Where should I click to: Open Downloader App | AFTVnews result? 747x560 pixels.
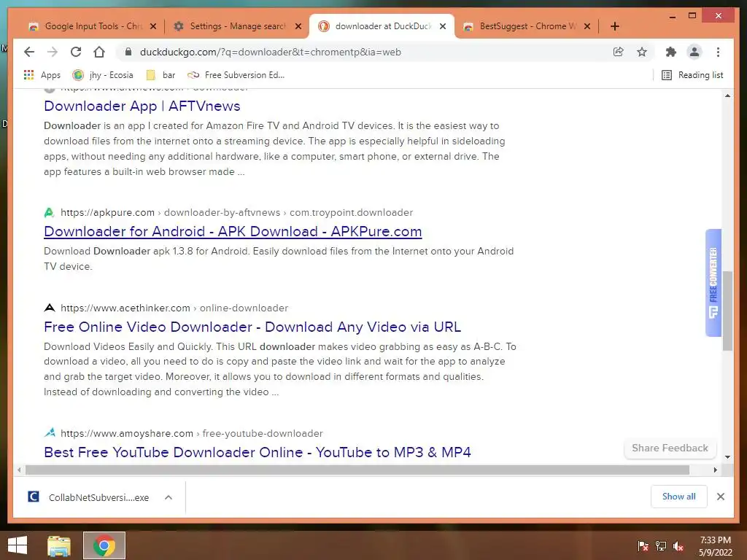point(142,106)
